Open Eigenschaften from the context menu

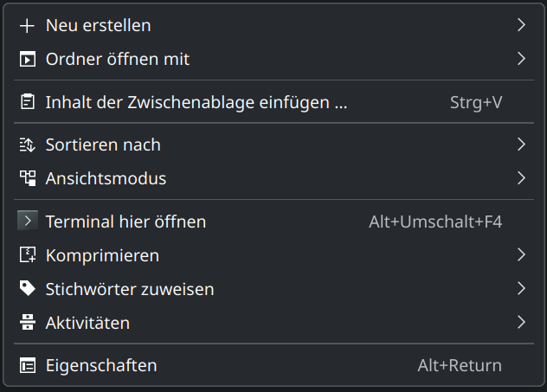(101, 365)
